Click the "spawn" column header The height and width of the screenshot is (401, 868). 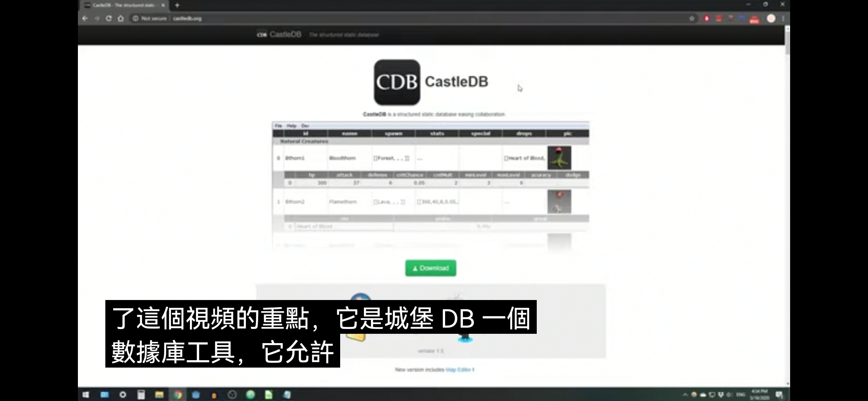[x=393, y=134]
